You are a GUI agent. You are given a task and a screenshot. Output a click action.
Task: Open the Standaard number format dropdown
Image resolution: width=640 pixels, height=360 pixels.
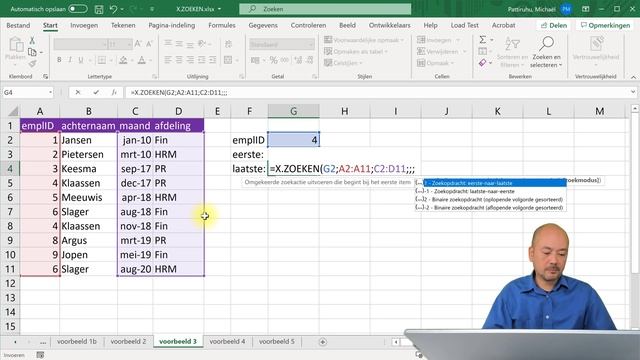(282, 44)
